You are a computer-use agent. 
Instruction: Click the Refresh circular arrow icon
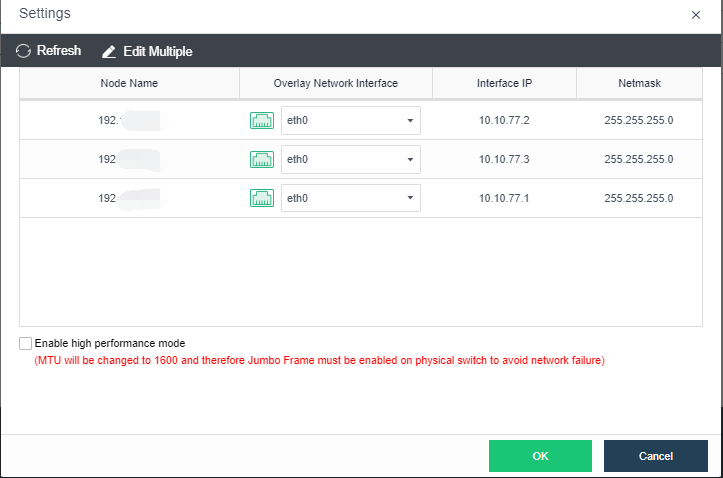[x=24, y=51]
